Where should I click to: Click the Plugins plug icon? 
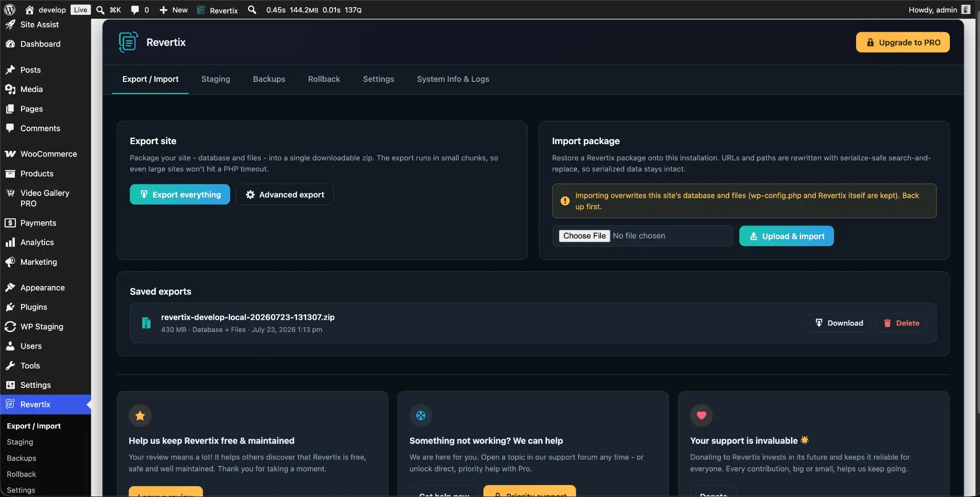[x=10, y=307]
